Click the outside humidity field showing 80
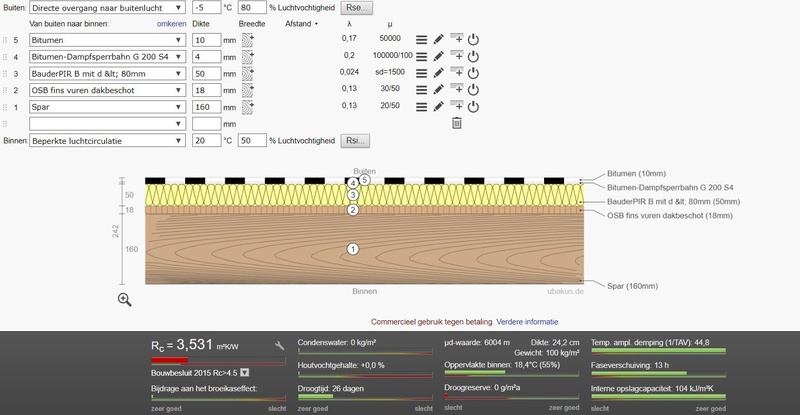 pos(252,8)
